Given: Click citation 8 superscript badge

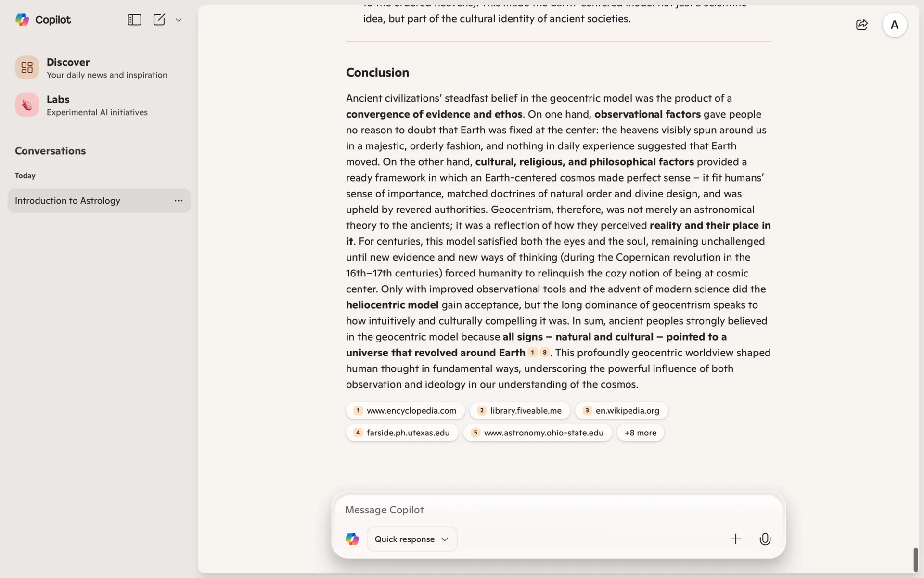Looking at the screenshot, I should point(544,353).
